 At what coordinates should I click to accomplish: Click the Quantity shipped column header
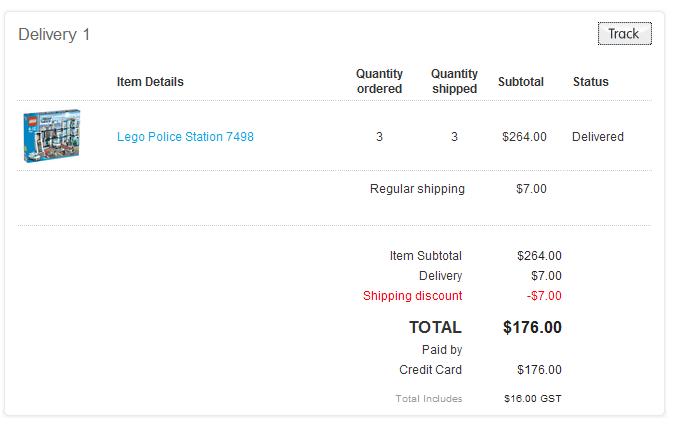[x=454, y=81]
